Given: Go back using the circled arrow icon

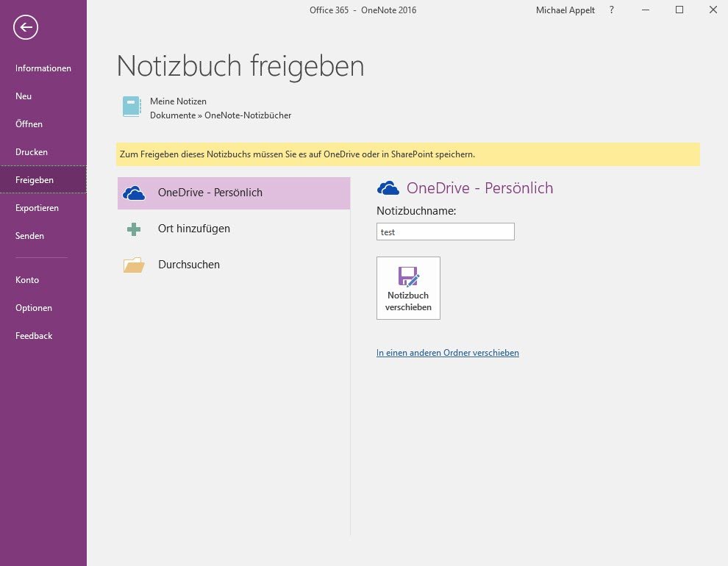Looking at the screenshot, I should pyautogui.click(x=26, y=27).
